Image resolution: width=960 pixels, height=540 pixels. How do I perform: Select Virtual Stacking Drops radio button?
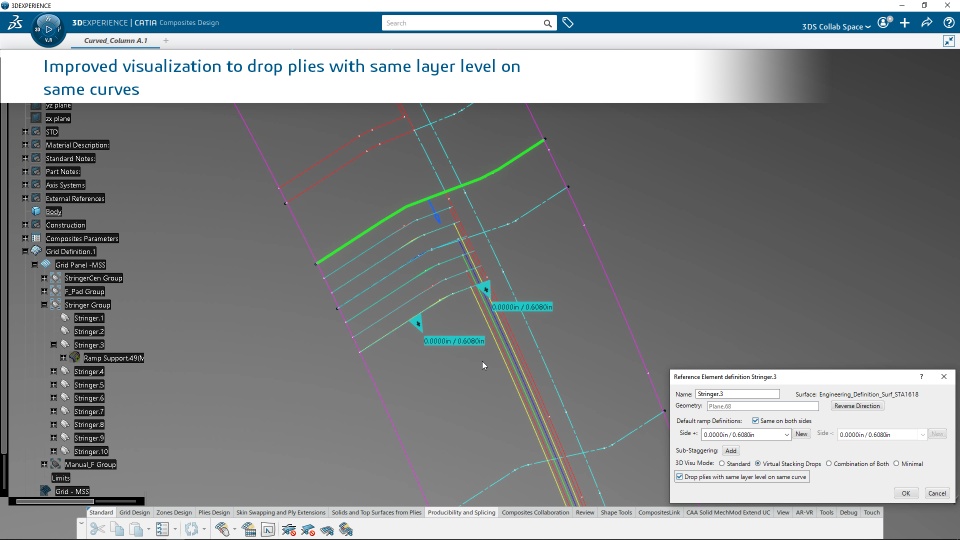[758, 463]
